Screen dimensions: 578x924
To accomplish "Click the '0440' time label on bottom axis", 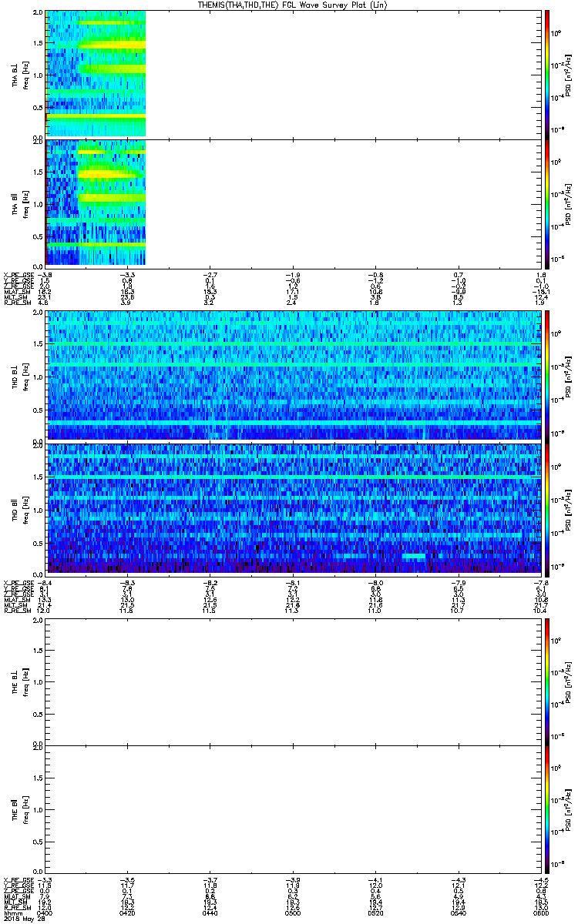I will 210,913.
